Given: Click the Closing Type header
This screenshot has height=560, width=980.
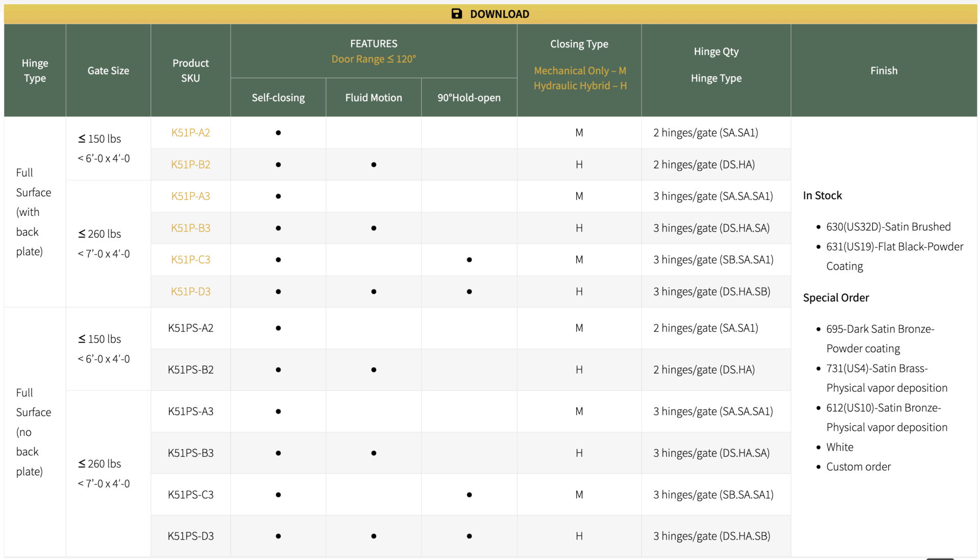Looking at the screenshot, I should pyautogui.click(x=579, y=44).
